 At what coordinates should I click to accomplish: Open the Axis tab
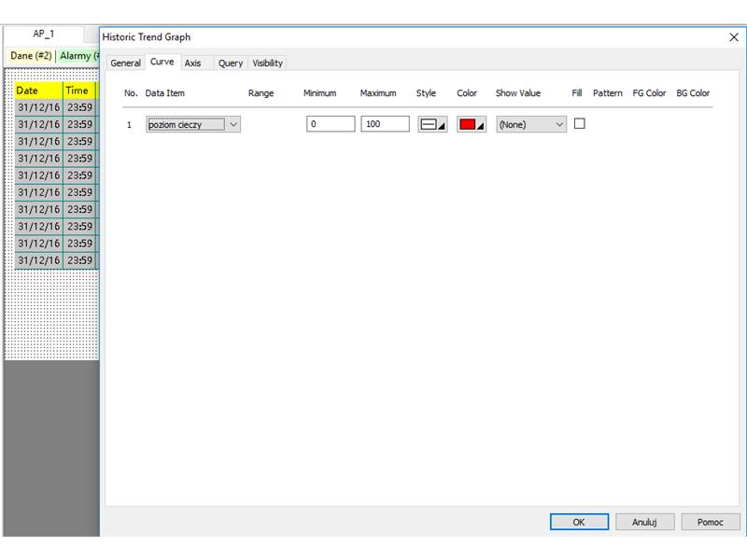[193, 63]
